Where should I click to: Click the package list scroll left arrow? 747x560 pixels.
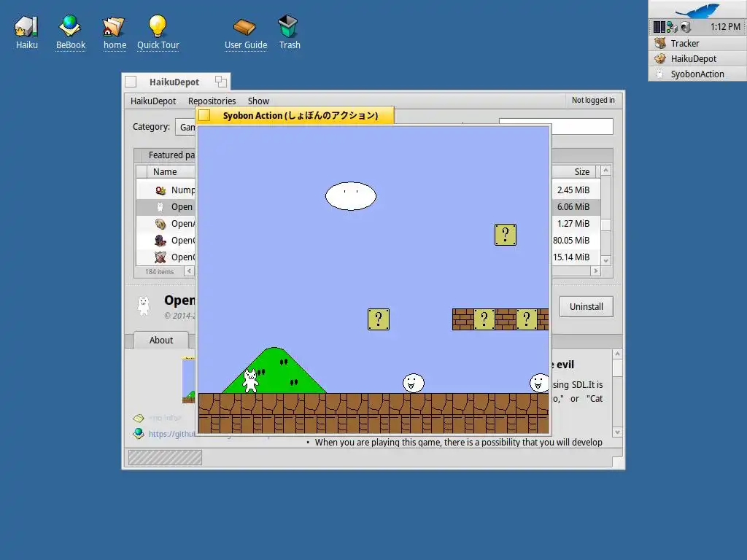point(189,271)
